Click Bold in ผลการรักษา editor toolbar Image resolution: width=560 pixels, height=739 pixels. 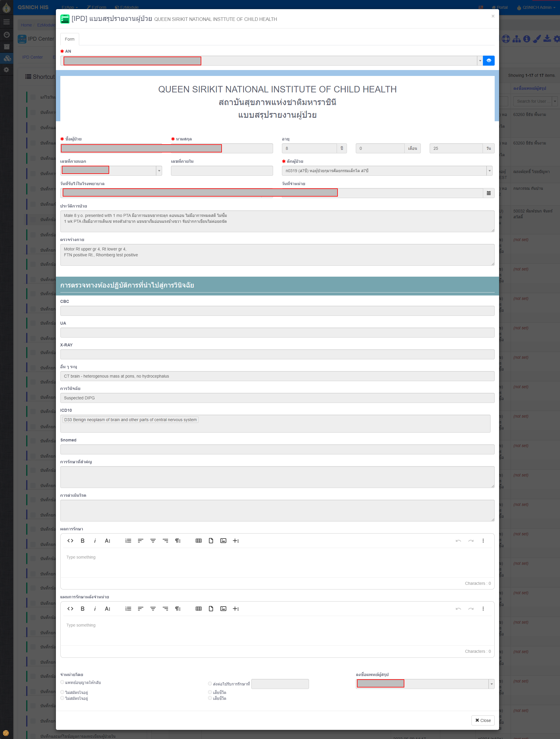point(82,541)
